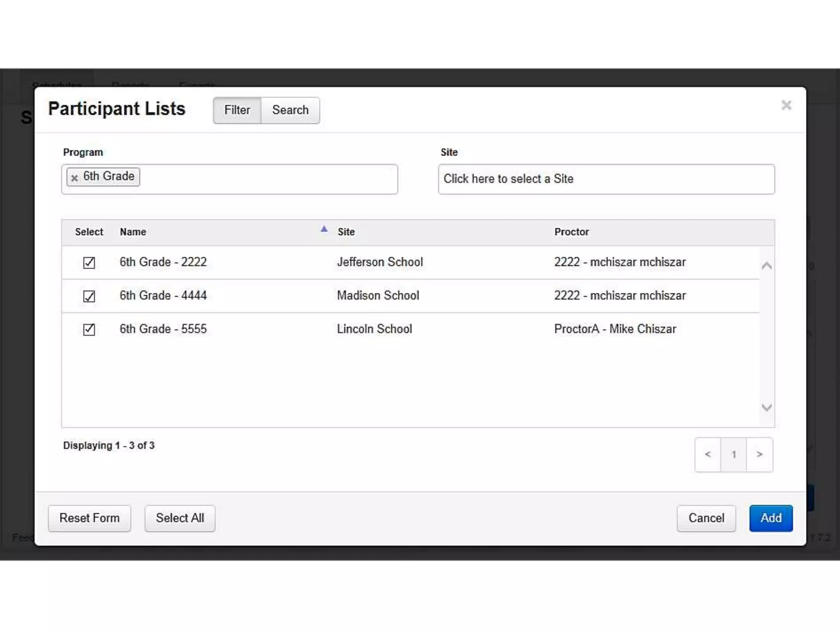
Task: Click page number 1 in pagination
Action: [733, 454]
